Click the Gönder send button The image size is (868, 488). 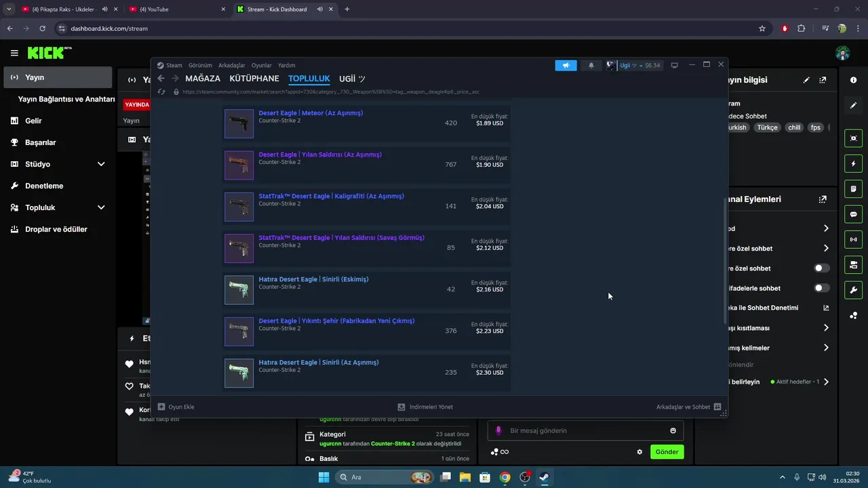[x=667, y=452]
